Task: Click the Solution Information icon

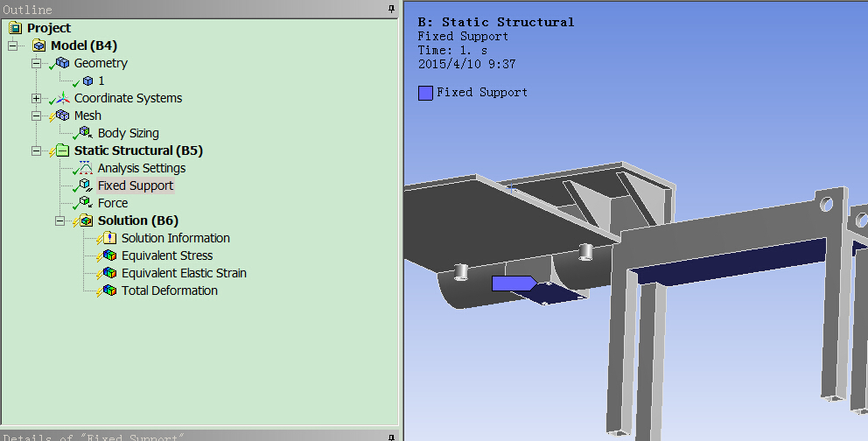Action: coord(108,238)
